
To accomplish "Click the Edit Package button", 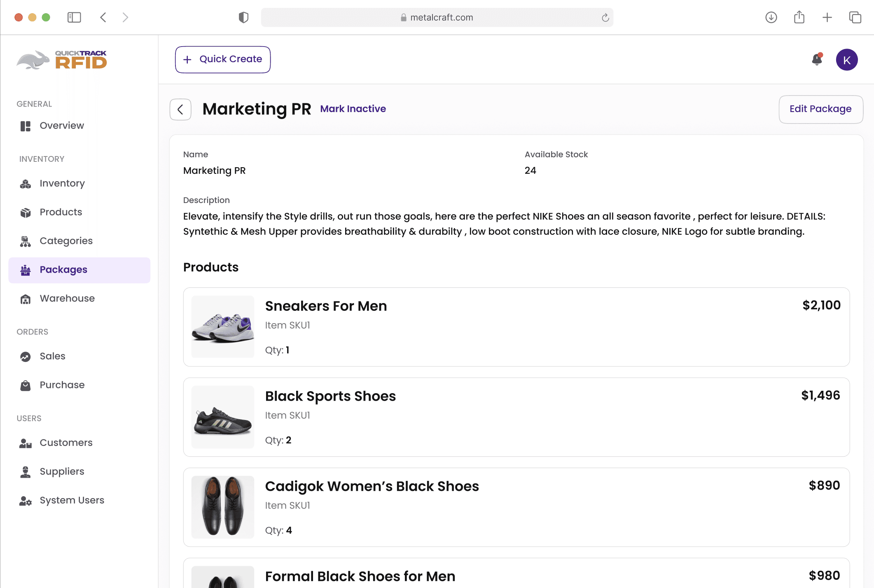I will [820, 109].
